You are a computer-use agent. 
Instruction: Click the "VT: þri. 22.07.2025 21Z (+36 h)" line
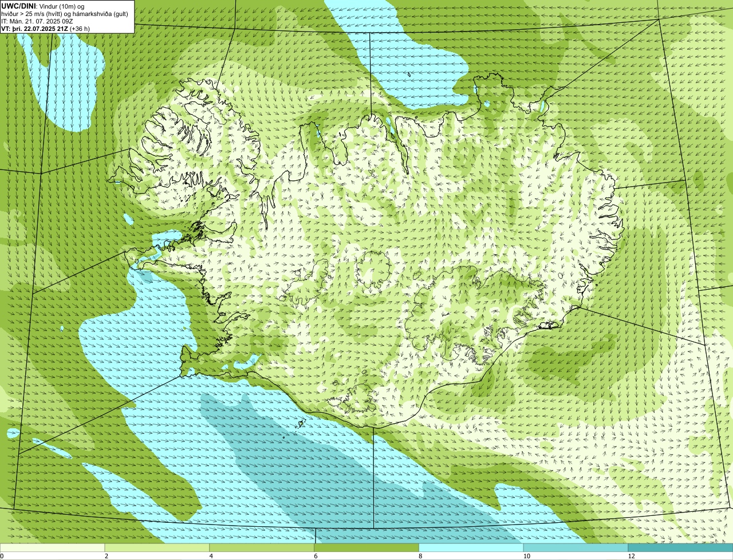[46, 29]
